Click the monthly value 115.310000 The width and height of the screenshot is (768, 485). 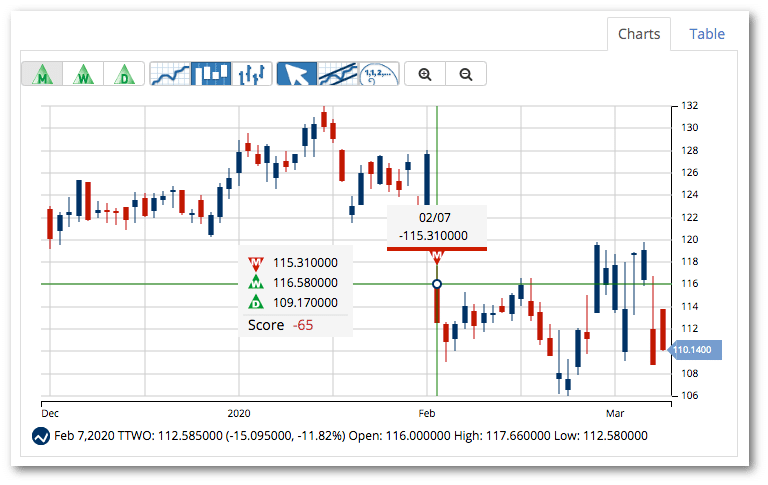coord(305,263)
